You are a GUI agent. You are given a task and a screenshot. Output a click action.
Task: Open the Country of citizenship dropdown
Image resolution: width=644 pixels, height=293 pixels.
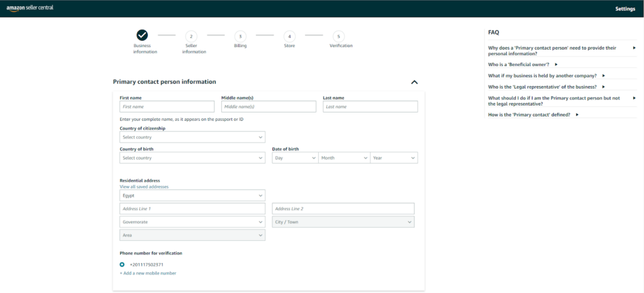(192, 137)
